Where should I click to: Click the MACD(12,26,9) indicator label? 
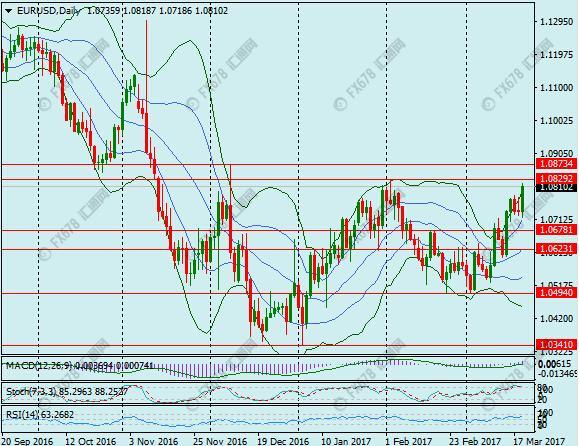coord(38,366)
